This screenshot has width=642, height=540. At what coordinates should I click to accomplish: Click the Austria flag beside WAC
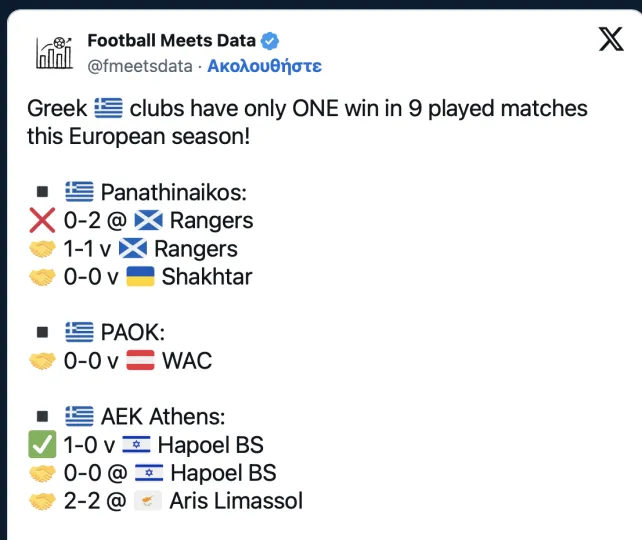coord(140,360)
